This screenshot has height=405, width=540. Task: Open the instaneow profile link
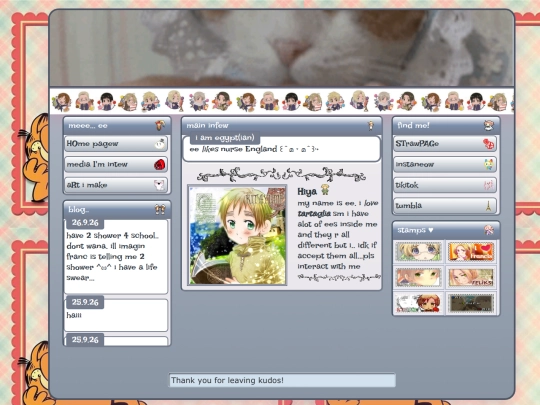(445, 164)
